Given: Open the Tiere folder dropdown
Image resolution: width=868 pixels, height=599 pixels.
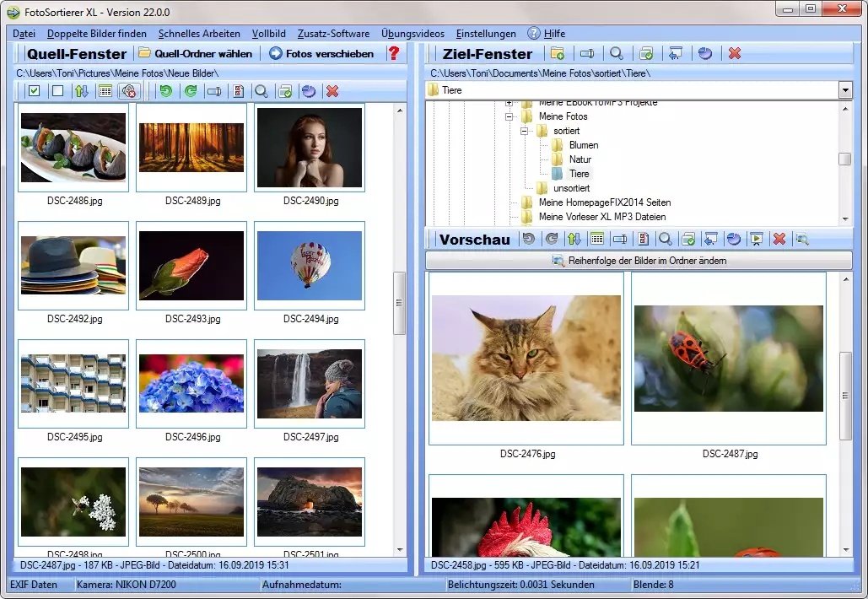Looking at the screenshot, I should pos(845,90).
